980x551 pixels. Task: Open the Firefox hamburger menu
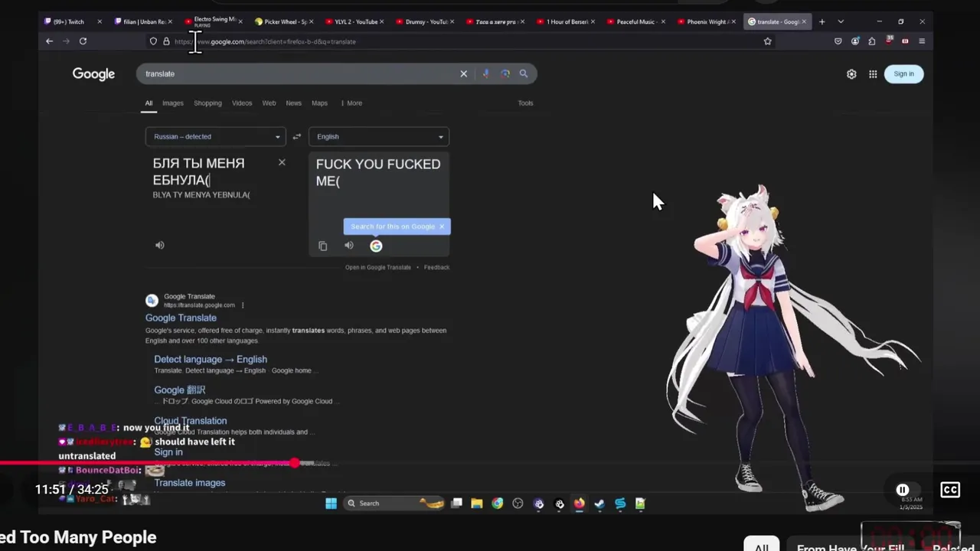click(922, 41)
